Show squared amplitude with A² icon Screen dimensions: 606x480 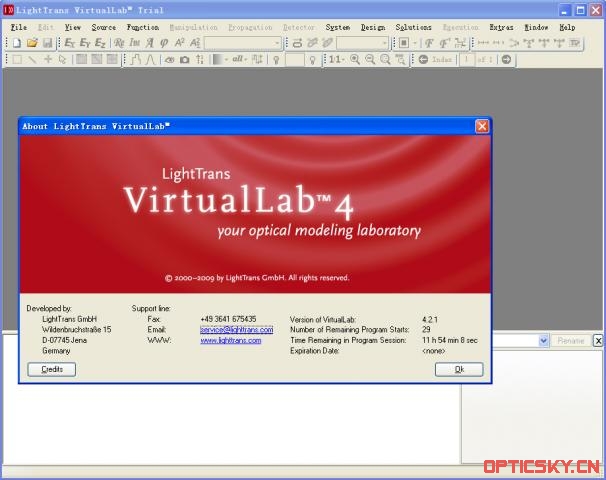[179, 43]
